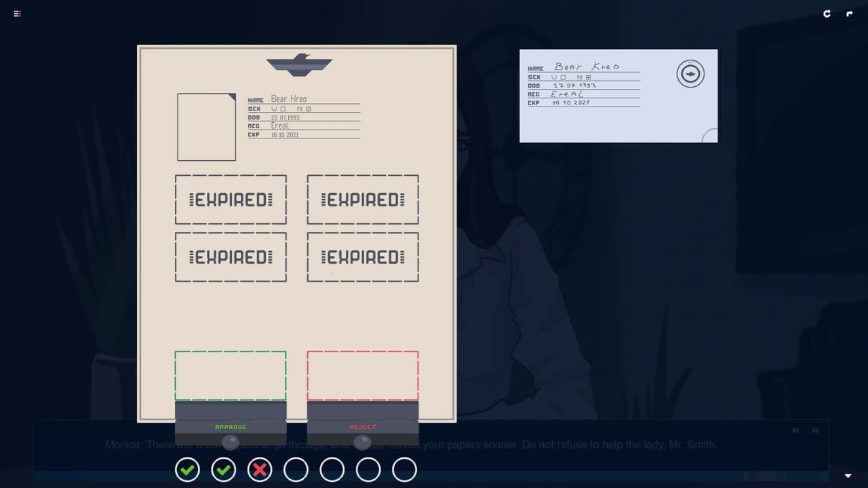Click the eagle emblem atop the document
This screenshot has height=488, width=868.
point(299,64)
